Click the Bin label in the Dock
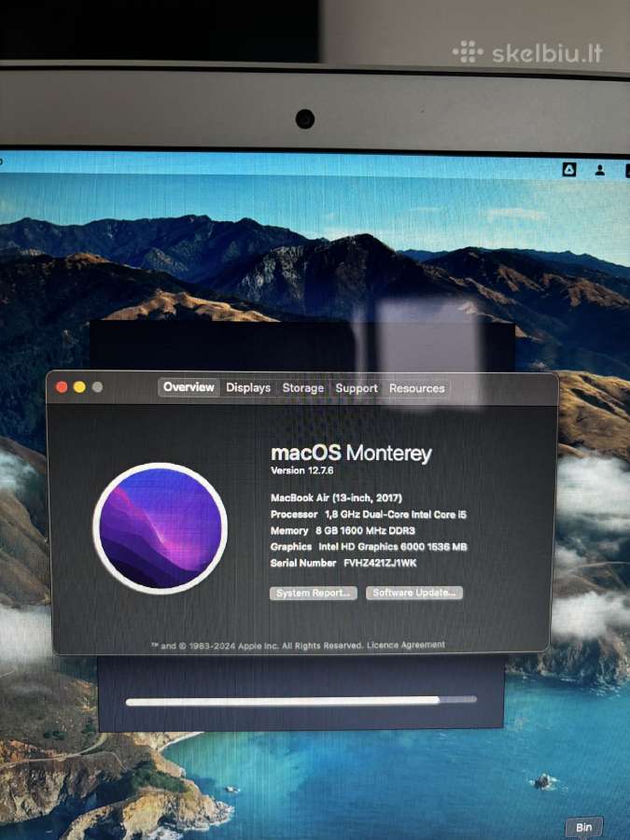The image size is (630, 840). [584, 827]
